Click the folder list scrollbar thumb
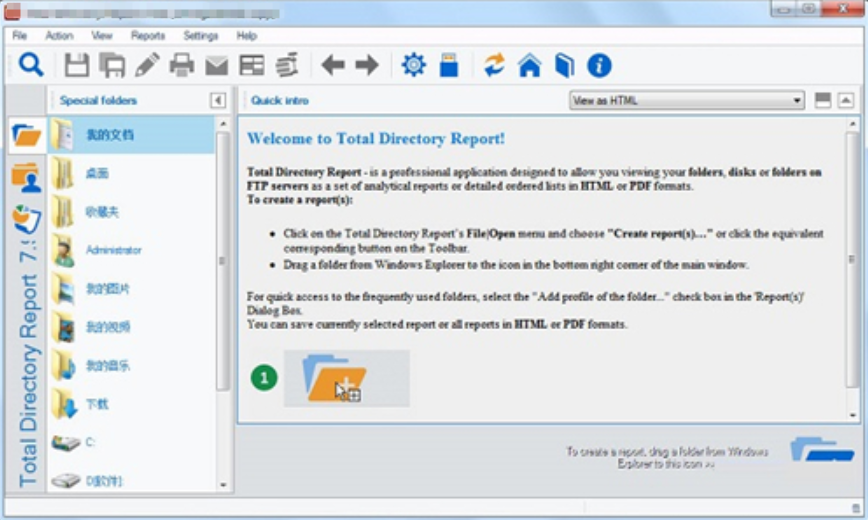Image resolution: width=868 pixels, height=520 pixels. 223,260
